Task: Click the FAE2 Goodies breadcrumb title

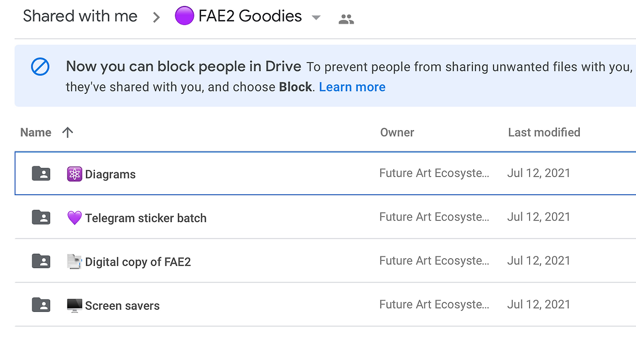Action: coord(250,16)
